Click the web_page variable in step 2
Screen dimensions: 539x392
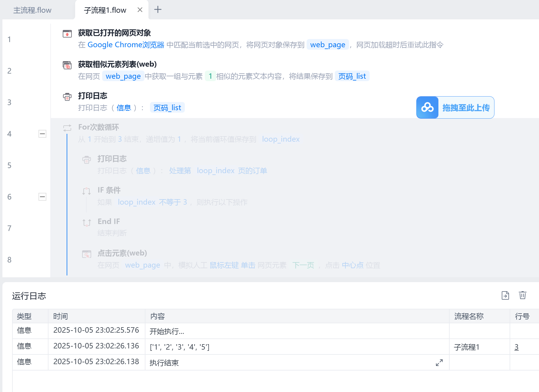point(123,76)
